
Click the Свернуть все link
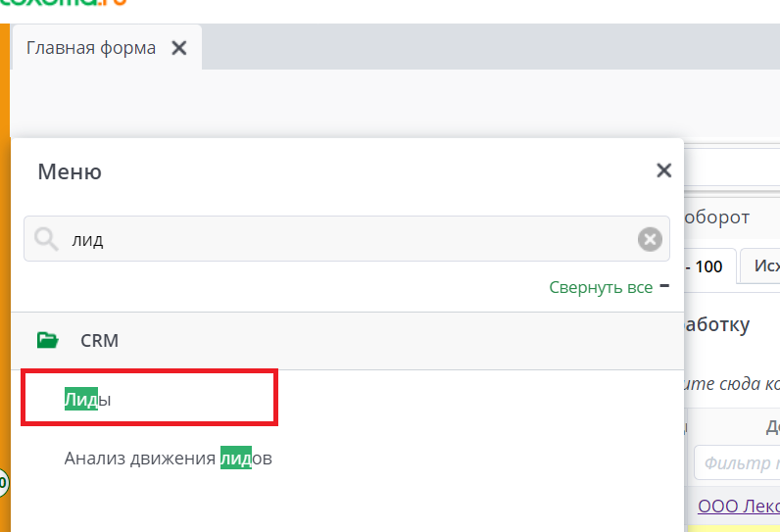(600, 287)
